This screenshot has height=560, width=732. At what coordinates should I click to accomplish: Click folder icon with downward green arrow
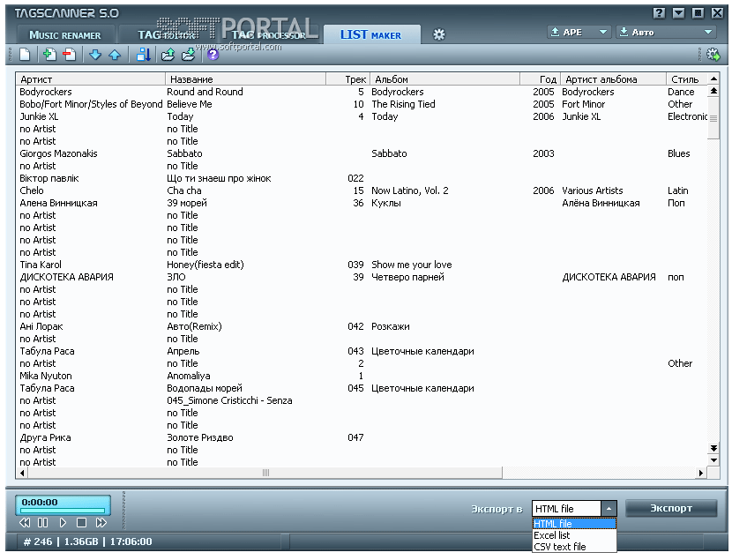188,55
